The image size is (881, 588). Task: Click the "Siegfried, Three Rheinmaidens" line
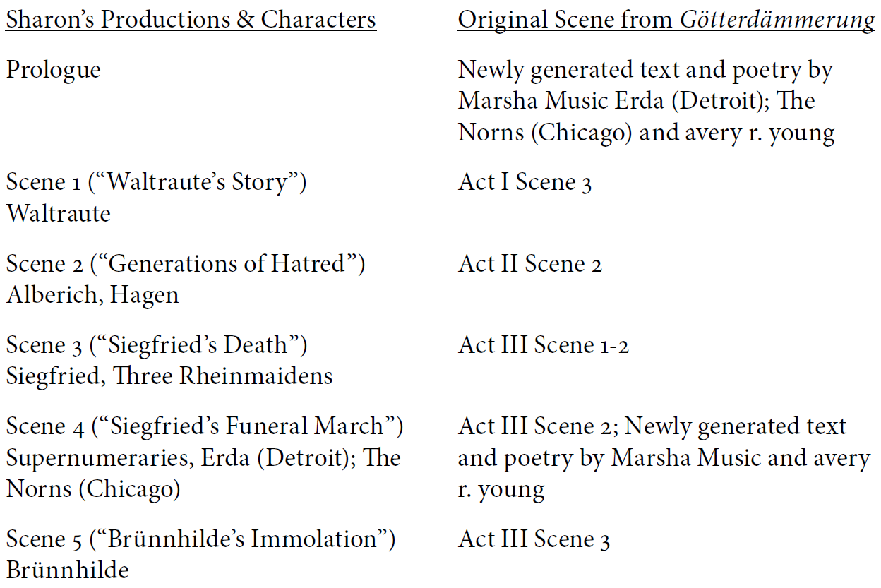click(x=169, y=376)
